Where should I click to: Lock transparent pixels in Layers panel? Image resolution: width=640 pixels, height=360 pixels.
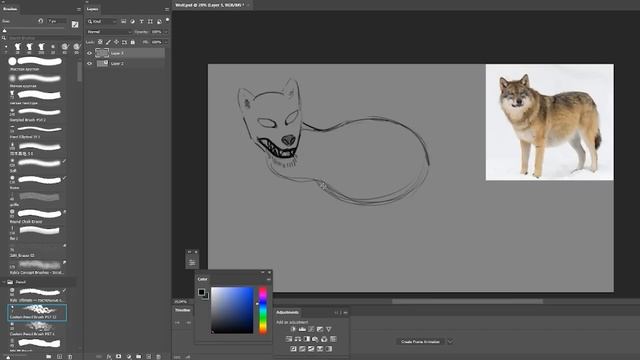point(100,42)
